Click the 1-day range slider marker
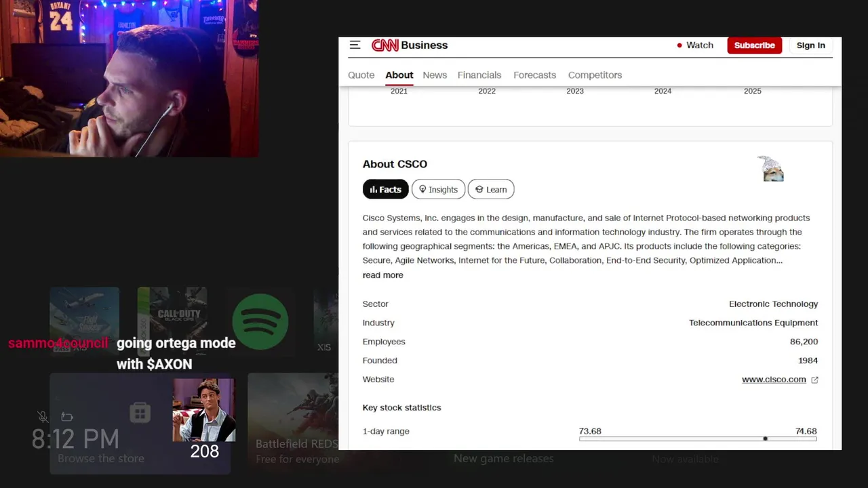The height and width of the screenshot is (488, 868). coord(765,439)
